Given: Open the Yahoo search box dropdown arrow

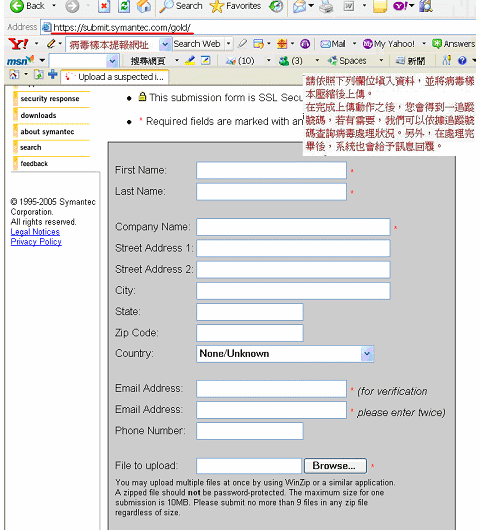Looking at the screenshot, I should coord(165,44).
